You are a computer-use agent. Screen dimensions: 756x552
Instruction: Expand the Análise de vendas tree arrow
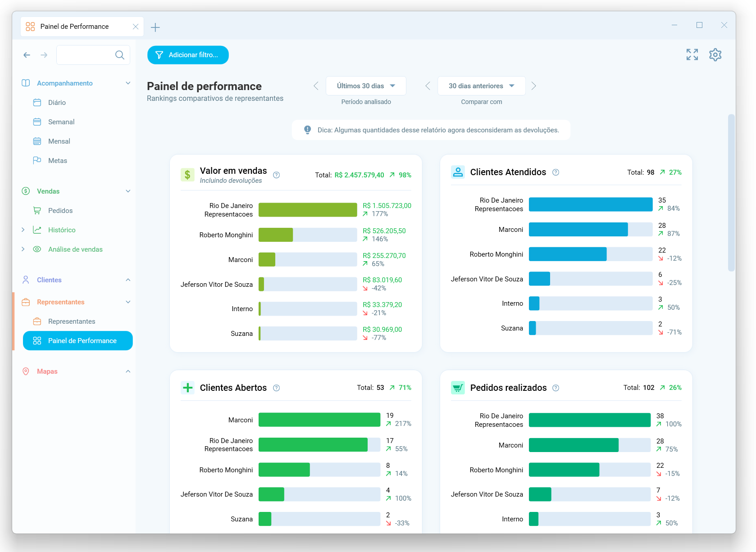click(23, 249)
